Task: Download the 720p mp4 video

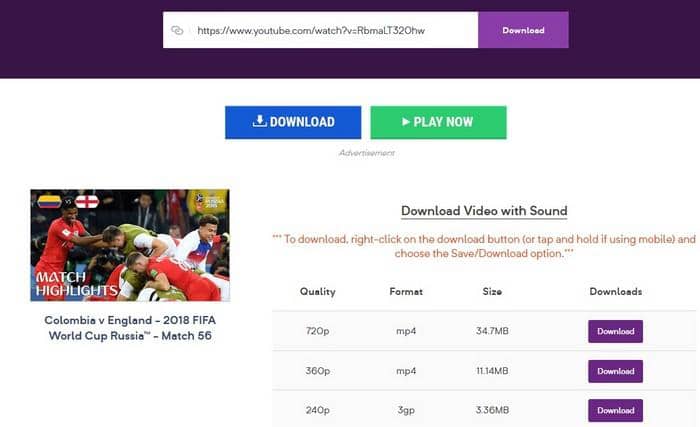Action: click(615, 331)
